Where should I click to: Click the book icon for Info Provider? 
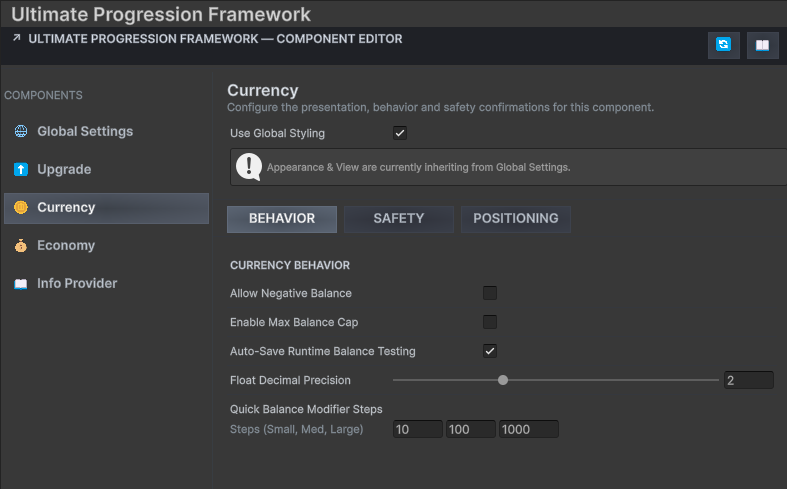click(x=21, y=284)
